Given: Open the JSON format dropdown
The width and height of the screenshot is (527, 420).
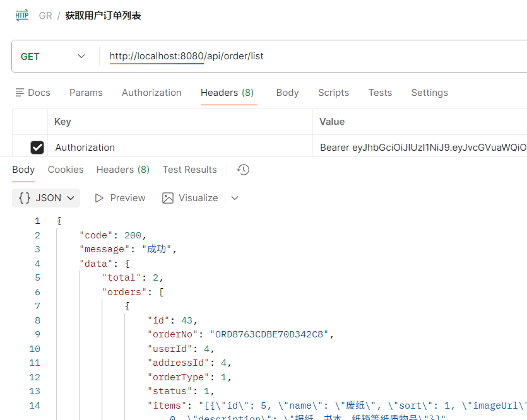Looking at the screenshot, I should click(x=46, y=198).
